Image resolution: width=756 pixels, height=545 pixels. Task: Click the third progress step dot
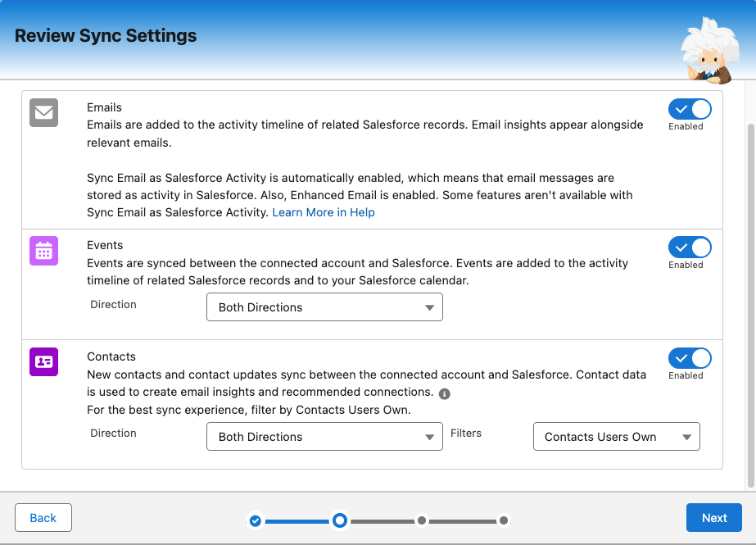422,520
